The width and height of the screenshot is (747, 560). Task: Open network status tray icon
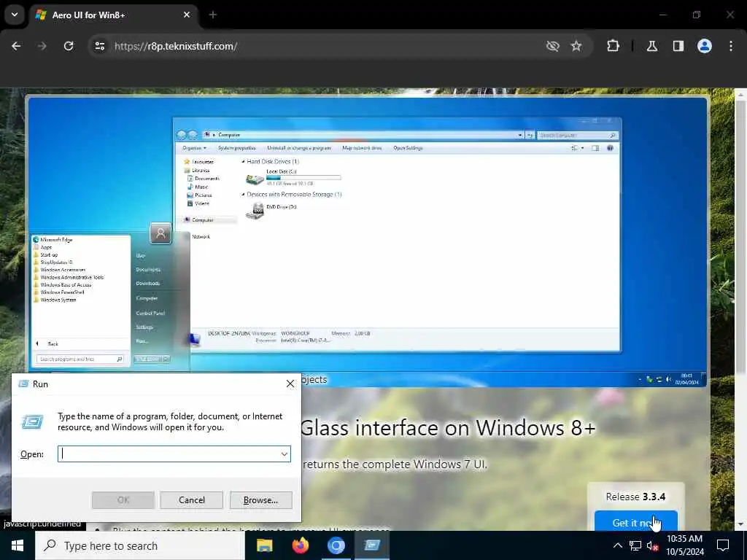tap(635, 545)
